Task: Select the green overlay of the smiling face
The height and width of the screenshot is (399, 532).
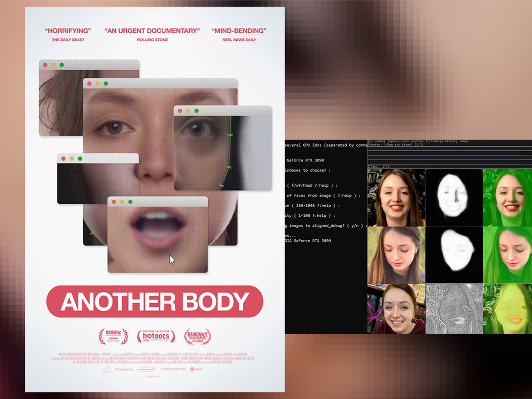Action: pos(507,198)
